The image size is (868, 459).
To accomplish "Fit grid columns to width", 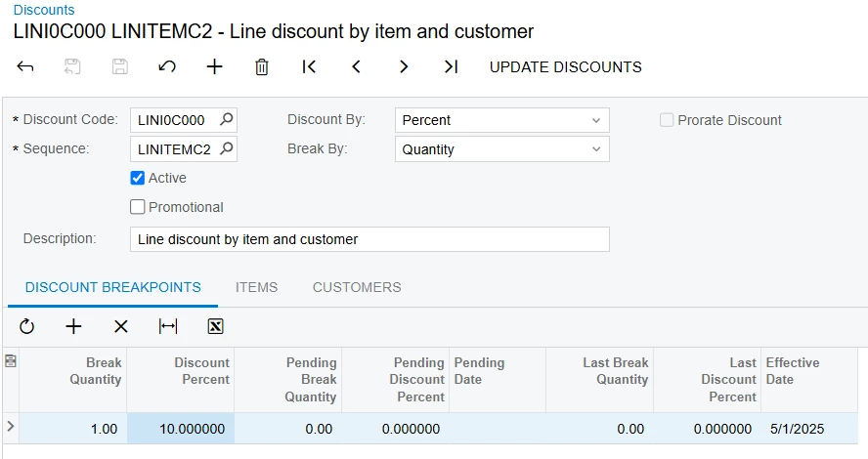I will coord(168,327).
